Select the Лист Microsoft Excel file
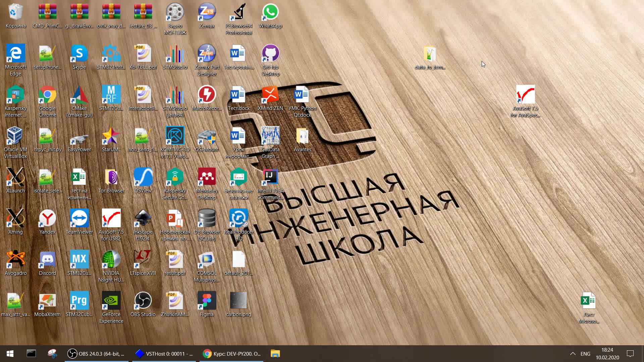 click(589, 308)
